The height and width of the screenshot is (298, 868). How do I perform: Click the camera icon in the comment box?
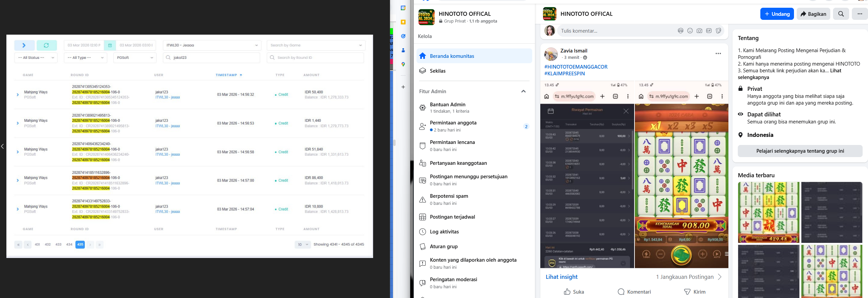[699, 31]
